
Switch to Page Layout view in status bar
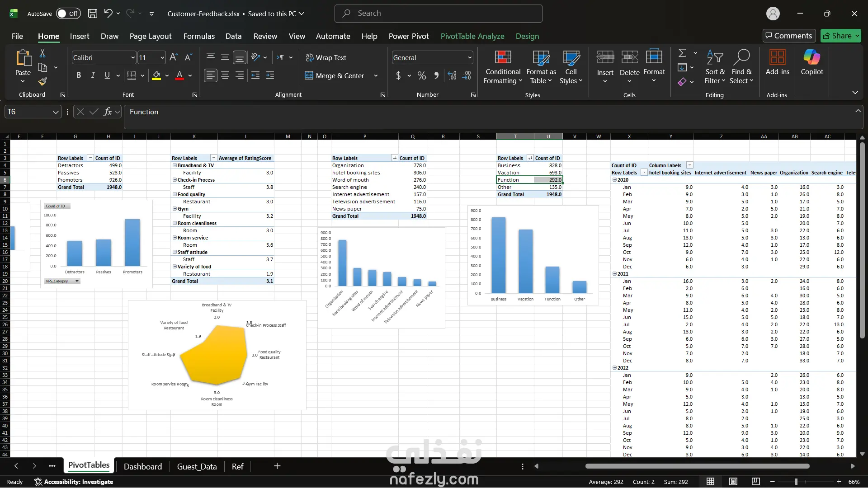[x=733, y=482]
